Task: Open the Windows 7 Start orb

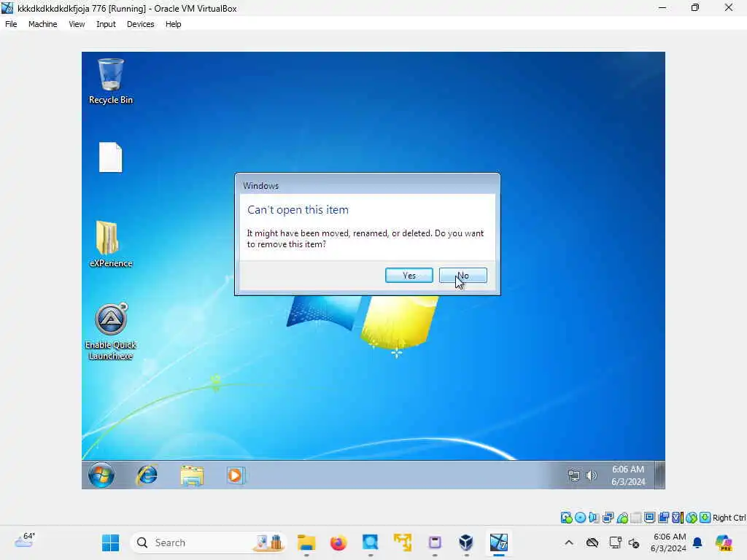Action: [101, 475]
